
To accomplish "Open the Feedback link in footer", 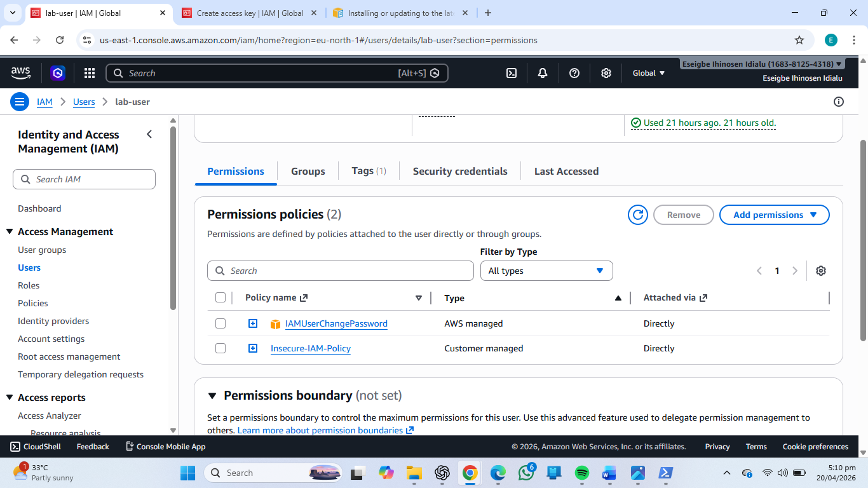I will point(93,447).
